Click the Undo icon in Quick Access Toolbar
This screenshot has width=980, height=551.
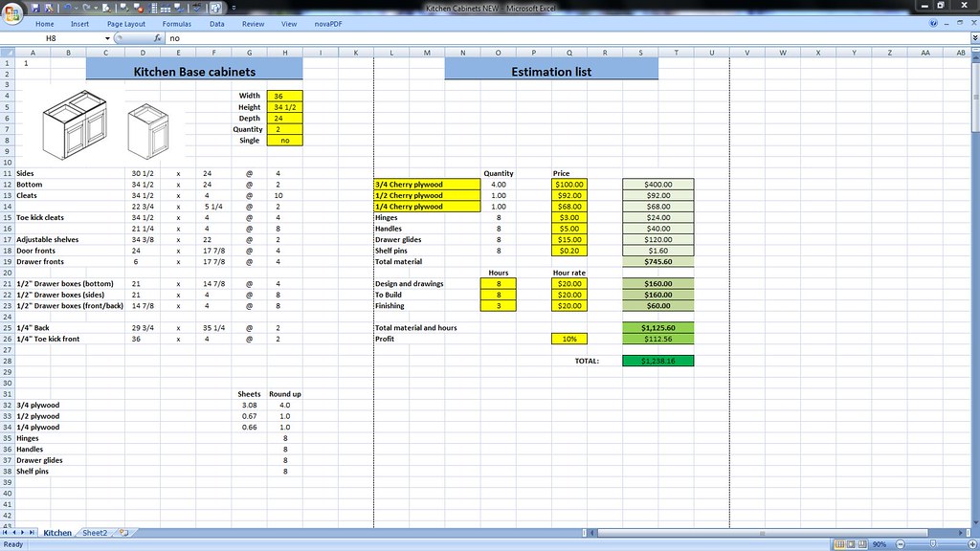click(66, 7)
